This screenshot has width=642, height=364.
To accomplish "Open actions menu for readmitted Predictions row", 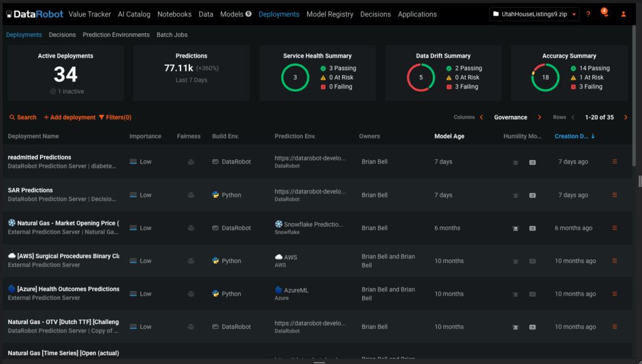I will pyautogui.click(x=614, y=162).
